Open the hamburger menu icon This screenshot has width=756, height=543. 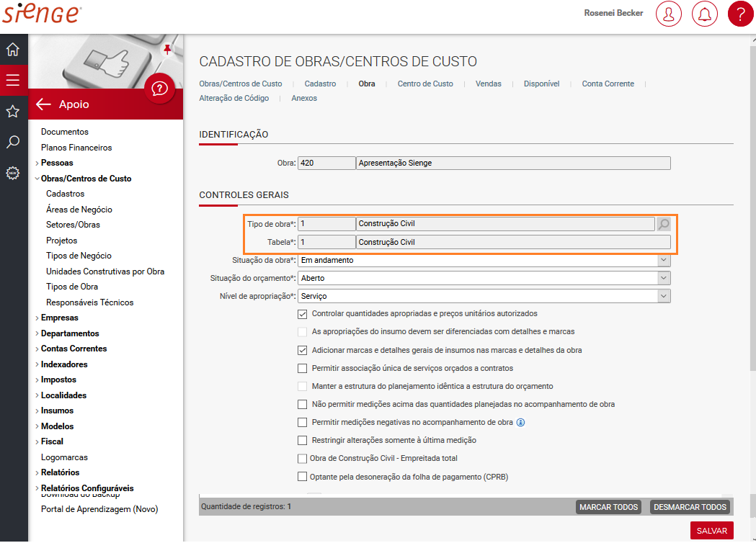[x=13, y=80]
